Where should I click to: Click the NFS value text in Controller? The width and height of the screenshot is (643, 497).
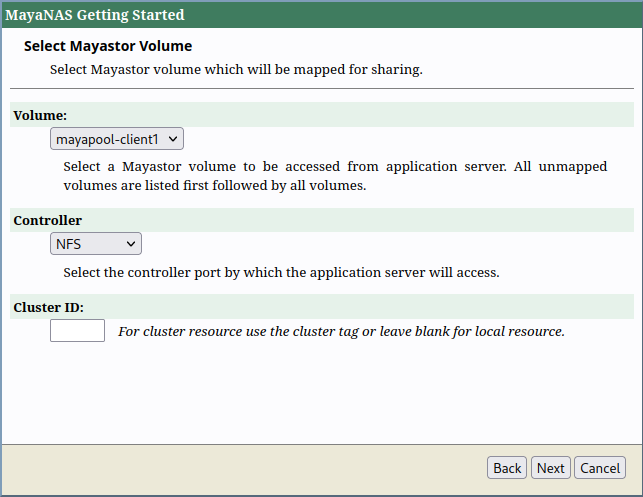(x=69, y=243)
